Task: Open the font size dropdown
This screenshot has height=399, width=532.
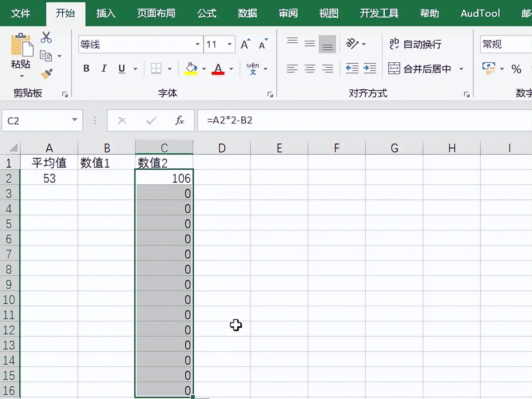Action: pos(229,44)
